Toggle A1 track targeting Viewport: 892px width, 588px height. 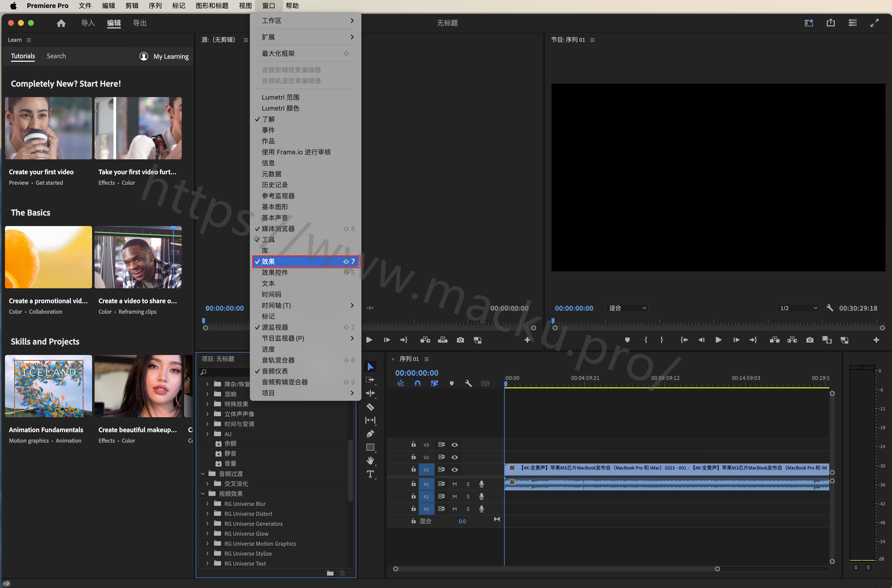tap(426, 484)
